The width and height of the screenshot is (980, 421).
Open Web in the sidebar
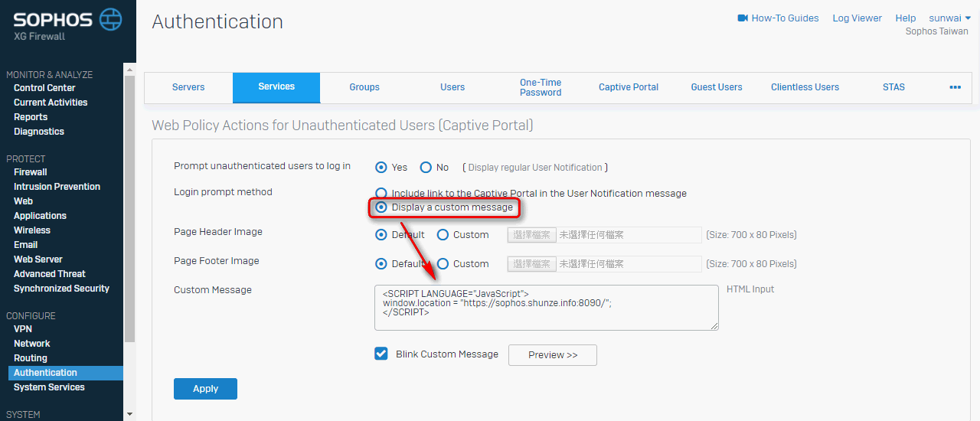click(23, 201)
